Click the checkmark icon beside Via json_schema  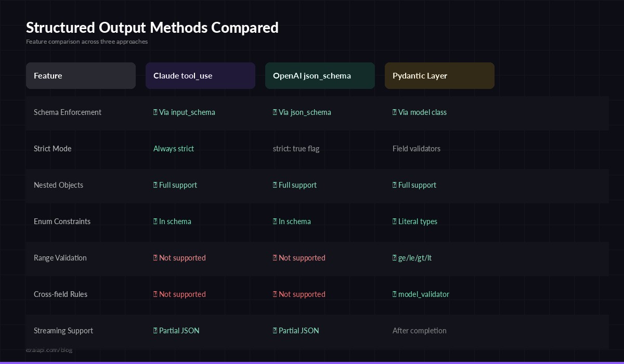point(275,112)
